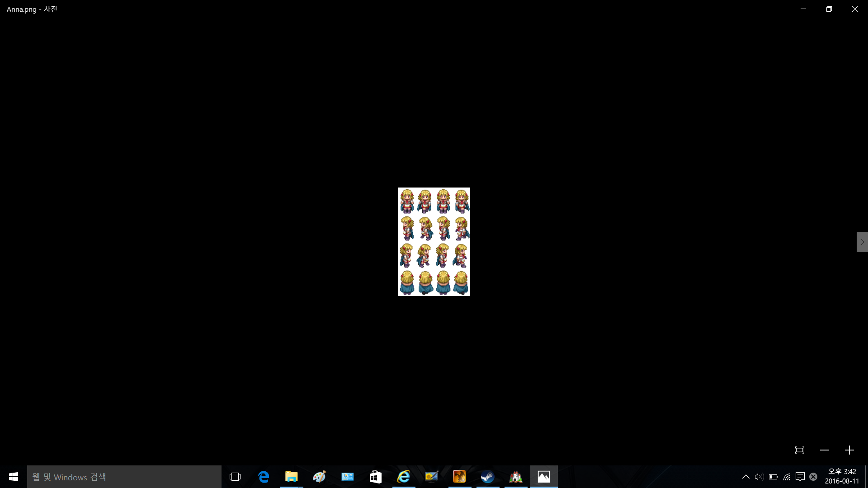Screen dimensions: 868x488
Task: Switch to Internet Explorer in the taskbar
Action: pyautogui.click(x=404, y=477)
